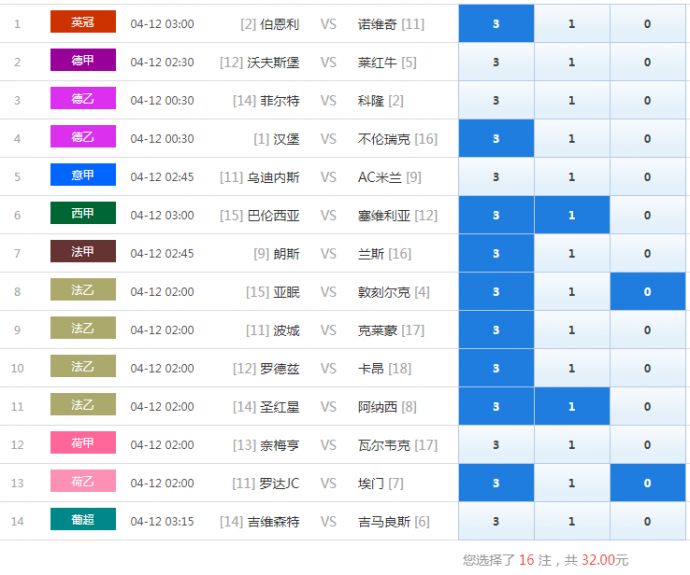Select 3 for 奈梅亨 vs 瓦尔韦克
The width and height of the screenshot is (690, 575).
[x=496, y=445]
